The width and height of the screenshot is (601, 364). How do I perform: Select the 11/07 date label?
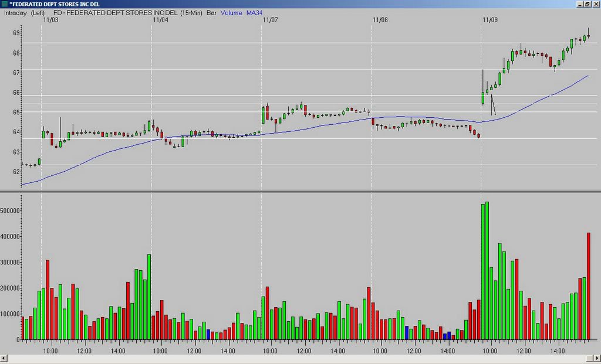tap(270, 20)
